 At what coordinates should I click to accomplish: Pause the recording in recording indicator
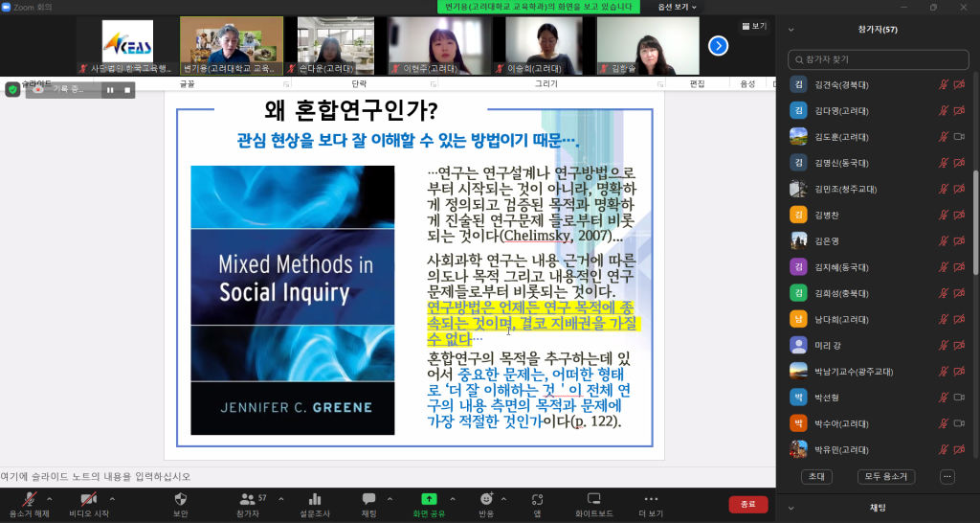[x=110, y=90]
